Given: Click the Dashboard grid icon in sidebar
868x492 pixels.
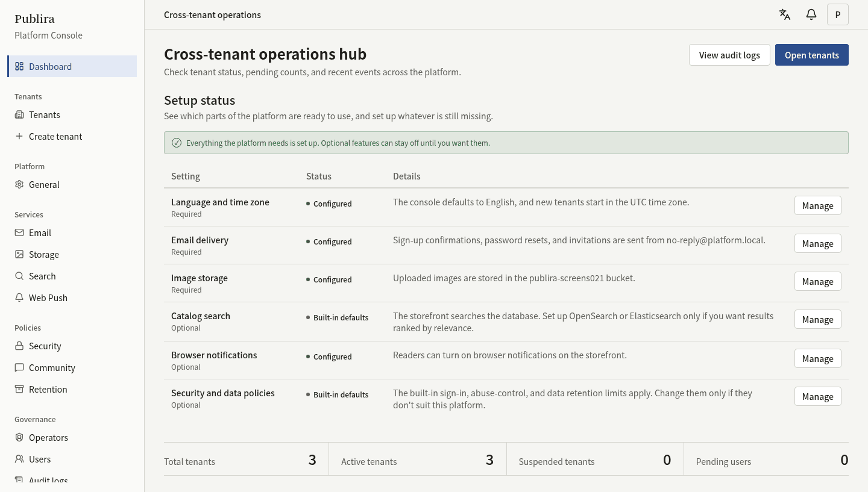Looking at the screenshot, I should [19, 66].
